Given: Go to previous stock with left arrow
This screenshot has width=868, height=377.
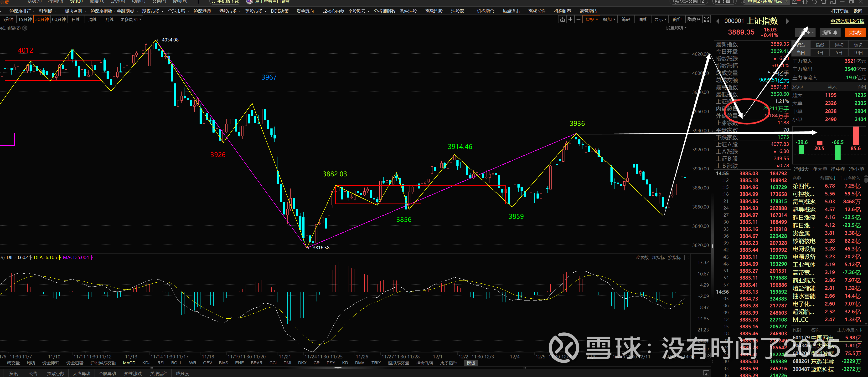Looking at the screenshot, I should [718, 21].
